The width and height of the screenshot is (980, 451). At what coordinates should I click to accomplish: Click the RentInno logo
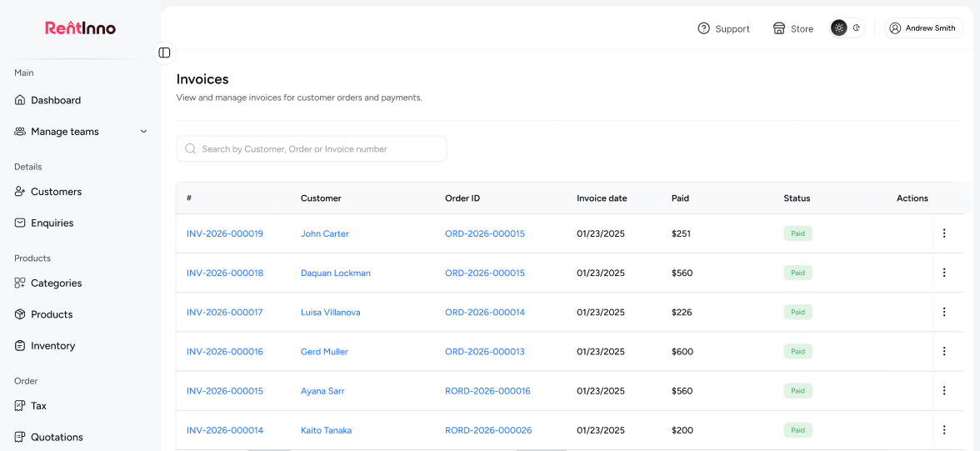(x=81, y=28)
